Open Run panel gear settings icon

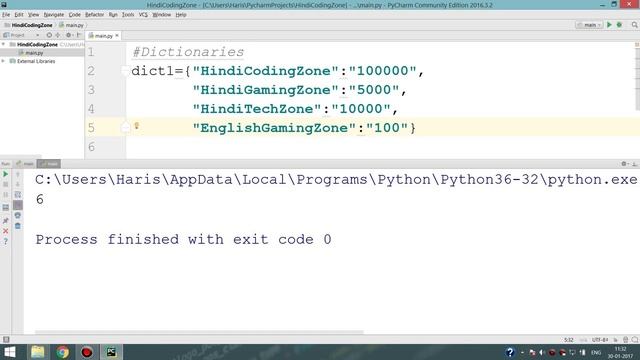tap(624, 164)
